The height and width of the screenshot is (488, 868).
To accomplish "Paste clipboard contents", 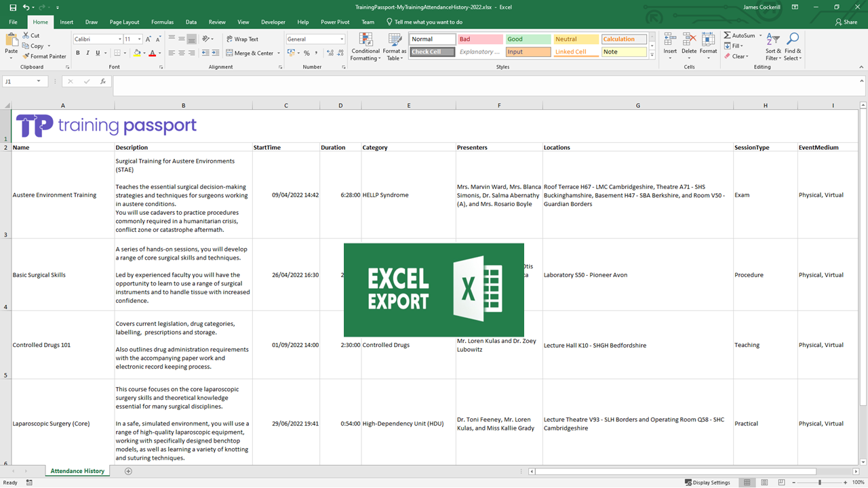I will tap(12, 44).
